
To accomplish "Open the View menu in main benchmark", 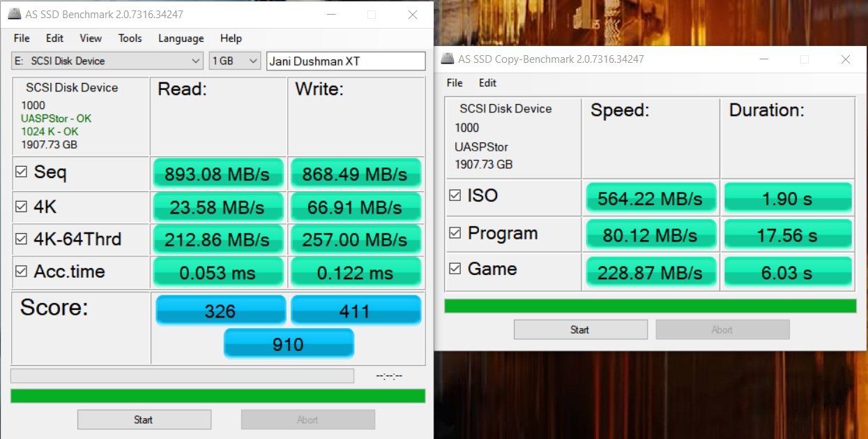I will (91, 38).
